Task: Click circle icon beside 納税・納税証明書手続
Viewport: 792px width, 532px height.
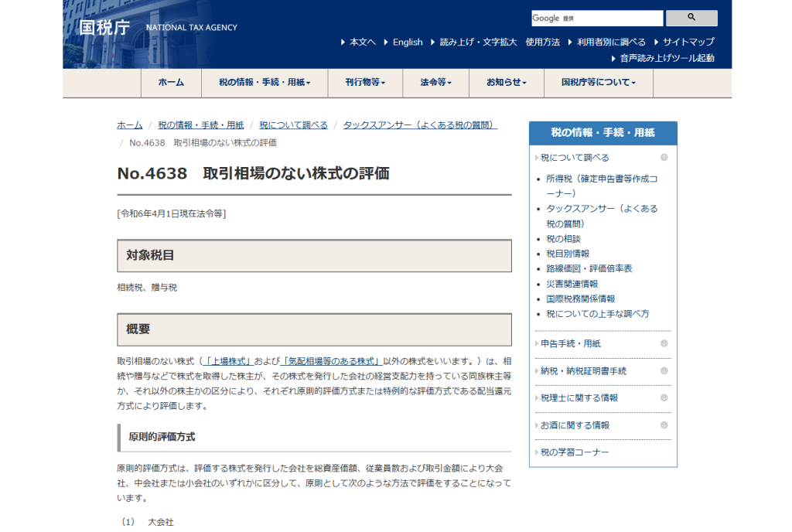Action: tap(664, 370)
